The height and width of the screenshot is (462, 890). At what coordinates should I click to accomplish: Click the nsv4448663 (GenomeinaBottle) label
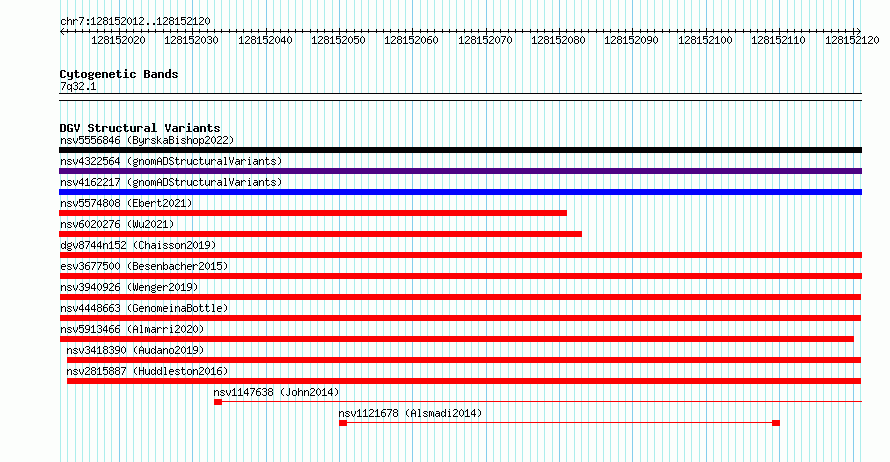(x=144, y=308)
